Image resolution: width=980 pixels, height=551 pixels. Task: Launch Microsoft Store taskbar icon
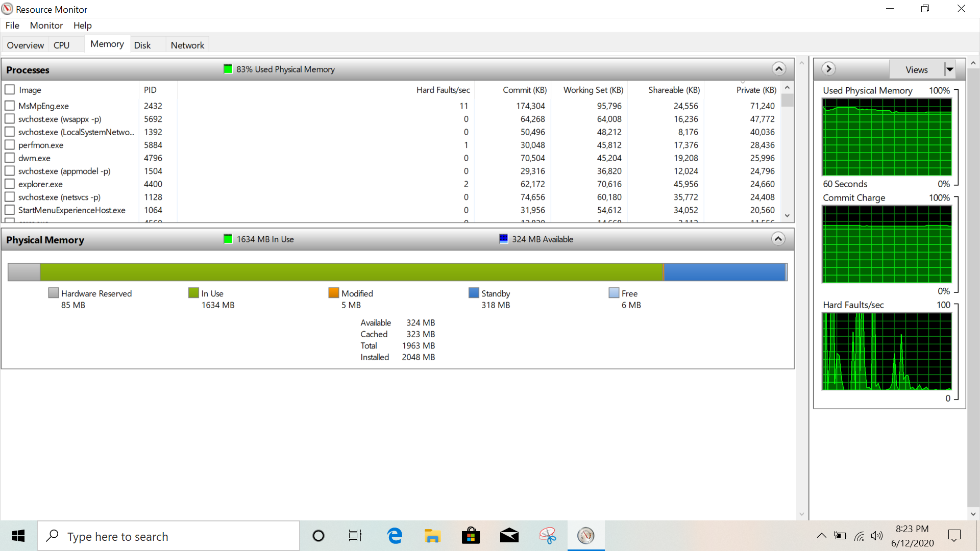click(x=471, y=536)
